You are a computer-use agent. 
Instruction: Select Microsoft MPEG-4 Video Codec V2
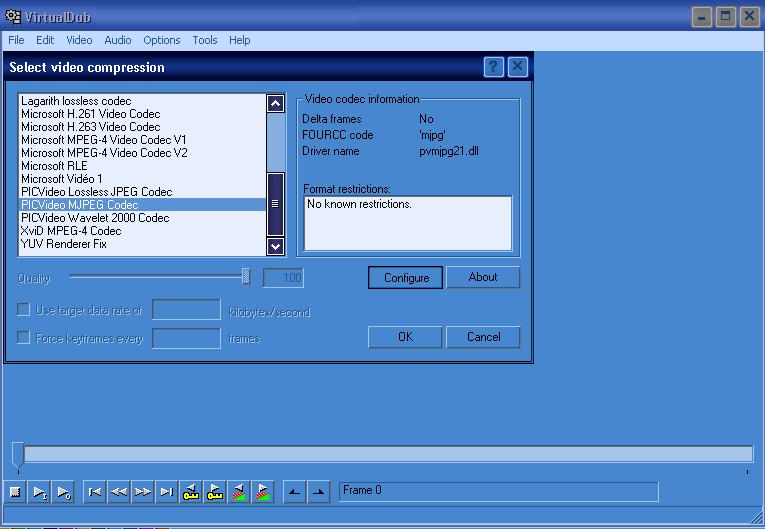click(x=142, y=153)
